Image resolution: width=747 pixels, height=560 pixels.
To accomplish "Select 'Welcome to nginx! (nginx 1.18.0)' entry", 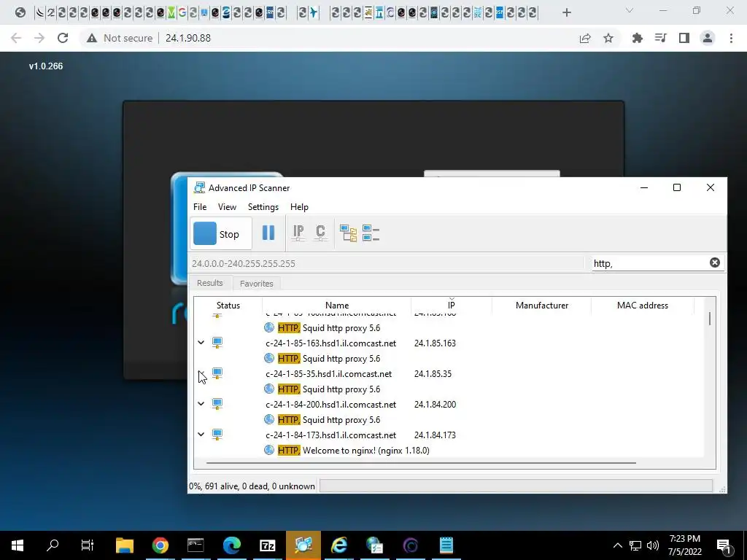I will coord(366,450).
